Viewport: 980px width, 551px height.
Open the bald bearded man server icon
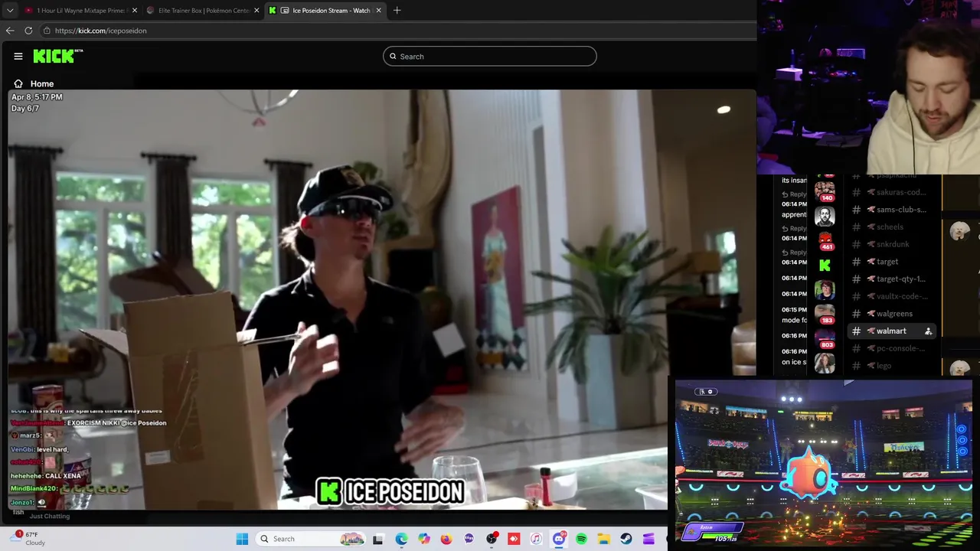[825, 217]
